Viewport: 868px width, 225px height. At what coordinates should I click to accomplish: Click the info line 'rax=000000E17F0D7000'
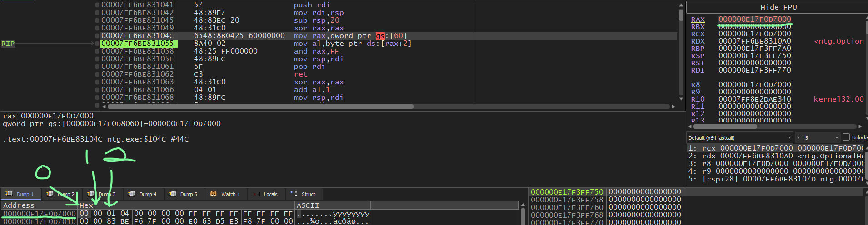[x=48, y=116]
